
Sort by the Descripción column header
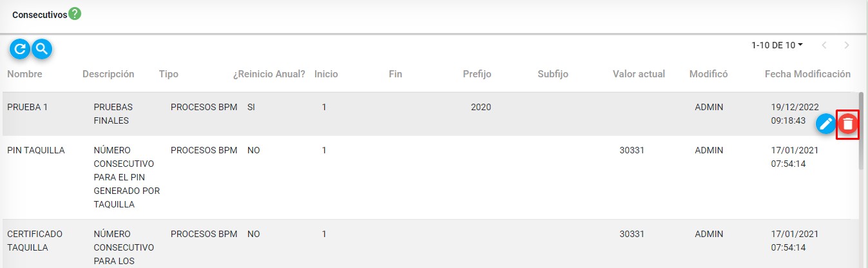pos(108,74)
